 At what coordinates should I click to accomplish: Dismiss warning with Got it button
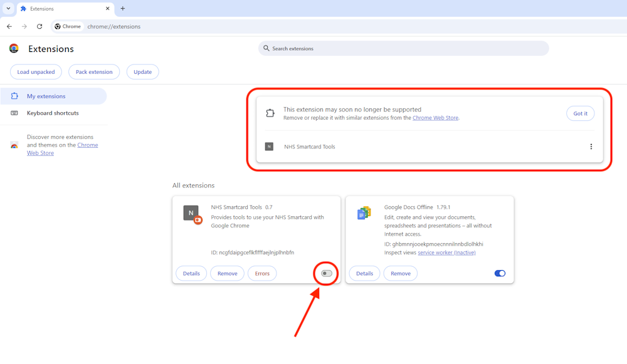(580, 113)
